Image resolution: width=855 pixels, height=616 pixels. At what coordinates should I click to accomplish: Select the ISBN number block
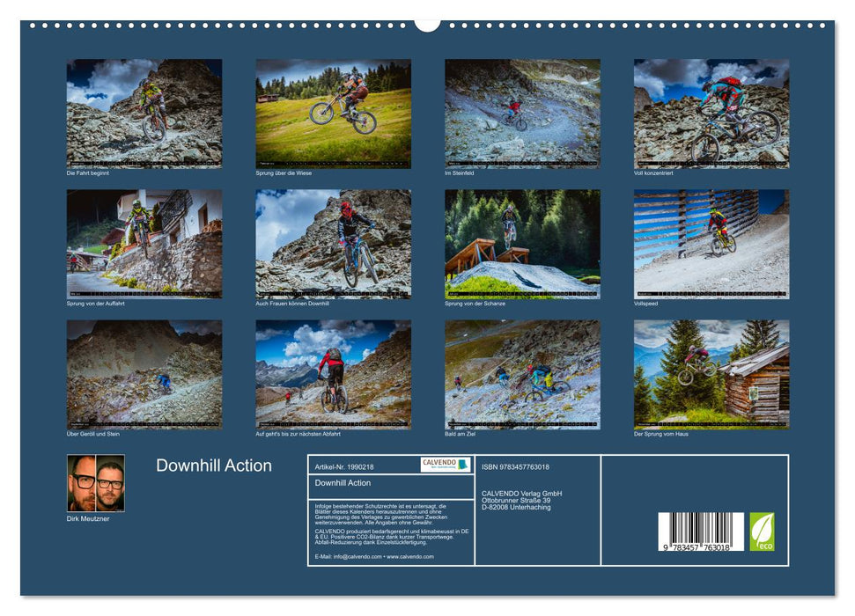(x=514, y=467)
